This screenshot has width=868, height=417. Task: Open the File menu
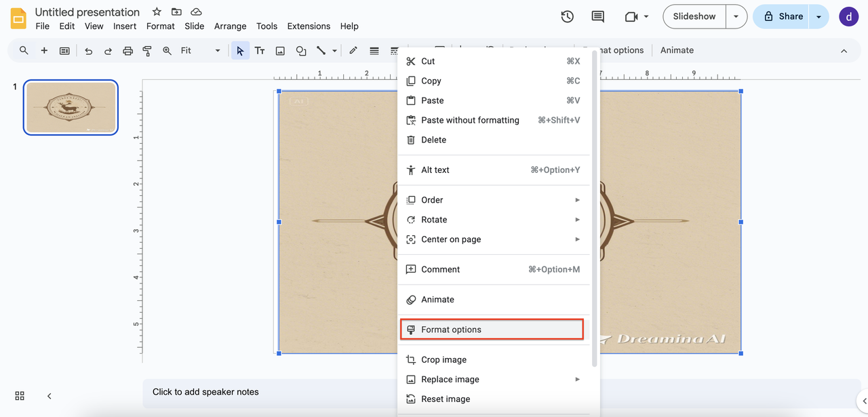pyautogui.click(x=43, y=26)
